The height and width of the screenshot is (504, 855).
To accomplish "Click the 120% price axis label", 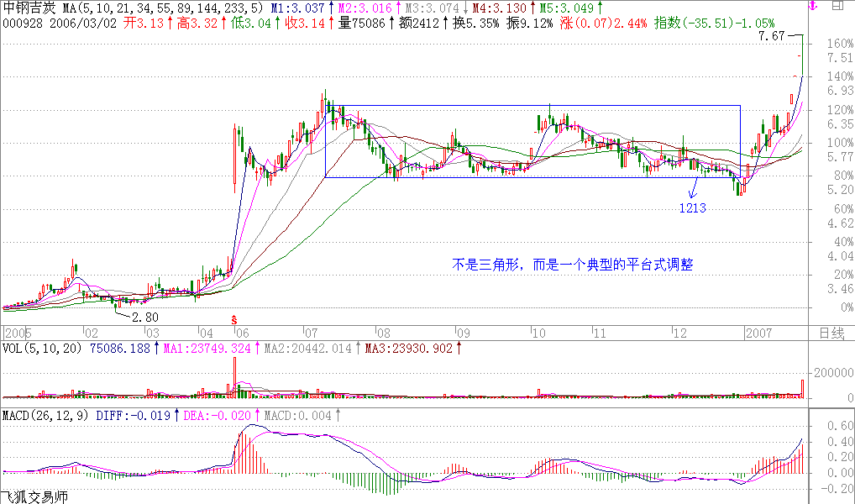I will (x=840, y=110).
